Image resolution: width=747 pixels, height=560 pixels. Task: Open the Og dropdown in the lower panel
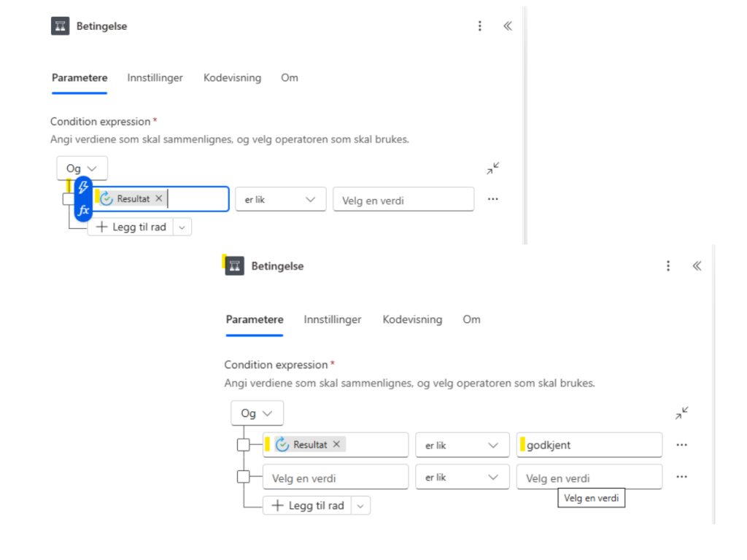click(x=257, y=413)
